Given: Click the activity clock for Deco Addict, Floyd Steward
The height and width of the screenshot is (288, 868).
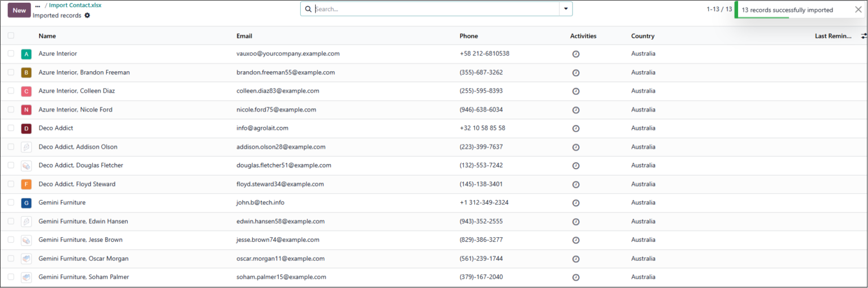Looking at the screenshot, I should click(x=576, y=185).
